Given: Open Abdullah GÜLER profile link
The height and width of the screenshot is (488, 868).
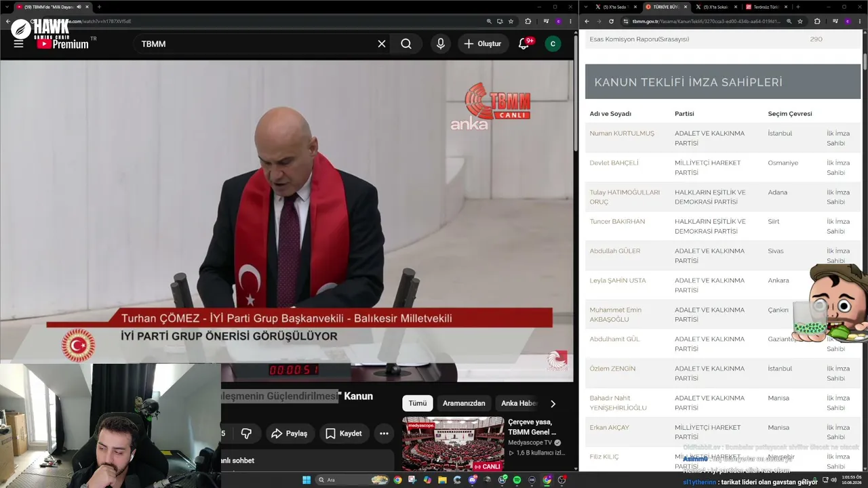Looking at the screenshot, I should [x=615, y=251].
